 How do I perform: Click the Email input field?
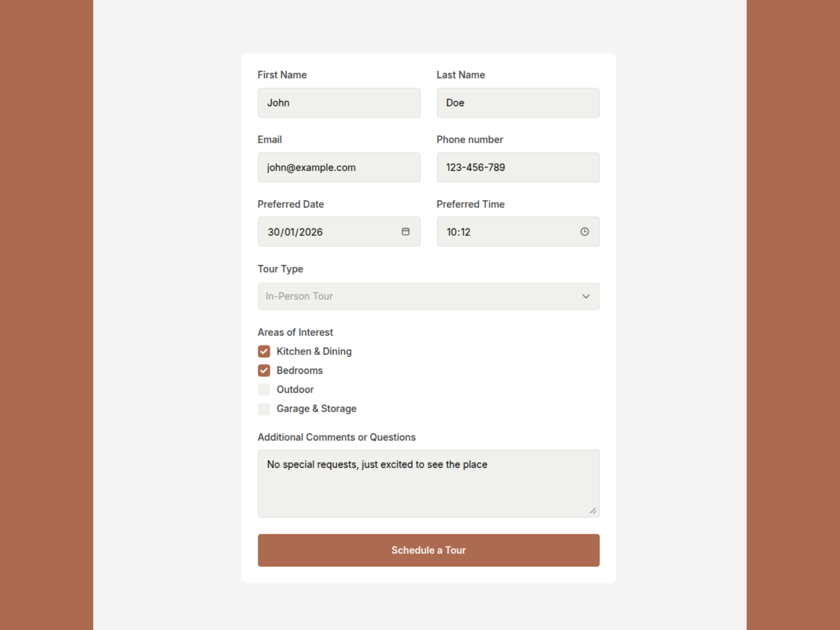pyautogui.click(x=339, y=167)
